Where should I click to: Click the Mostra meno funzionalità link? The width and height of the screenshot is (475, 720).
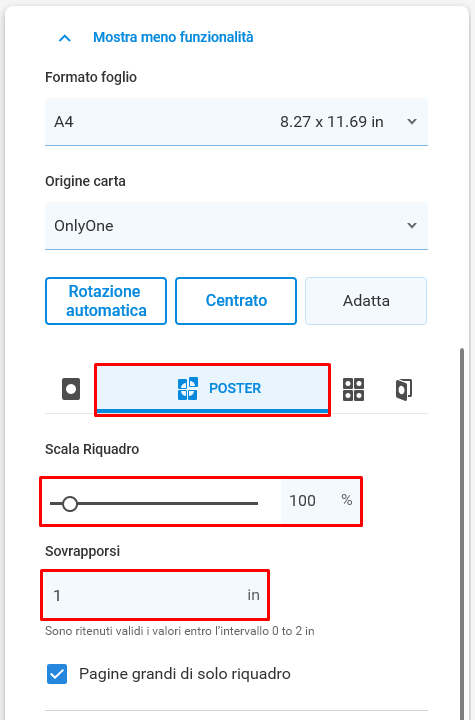(173, 37)
